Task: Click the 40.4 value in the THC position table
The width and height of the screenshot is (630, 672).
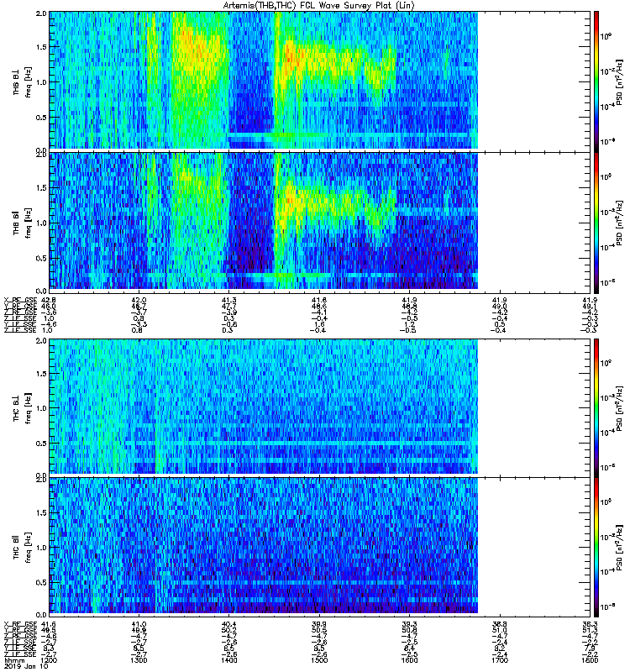Action: (228, 624)
